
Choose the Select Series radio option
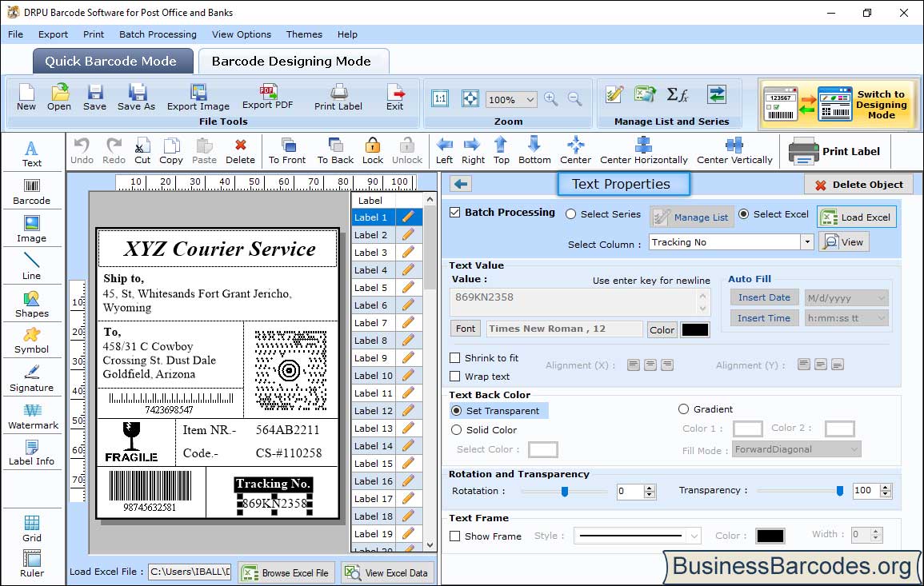click(570, 214)
